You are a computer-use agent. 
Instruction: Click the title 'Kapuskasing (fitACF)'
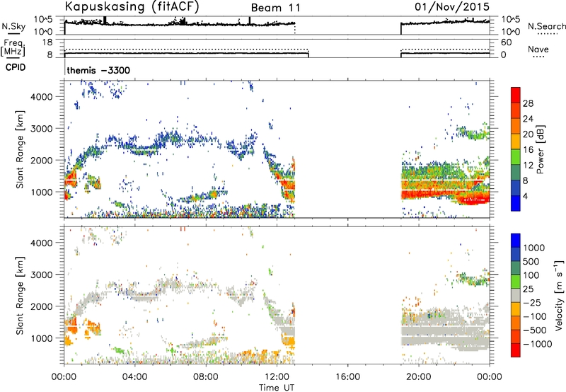pos(132,6)
